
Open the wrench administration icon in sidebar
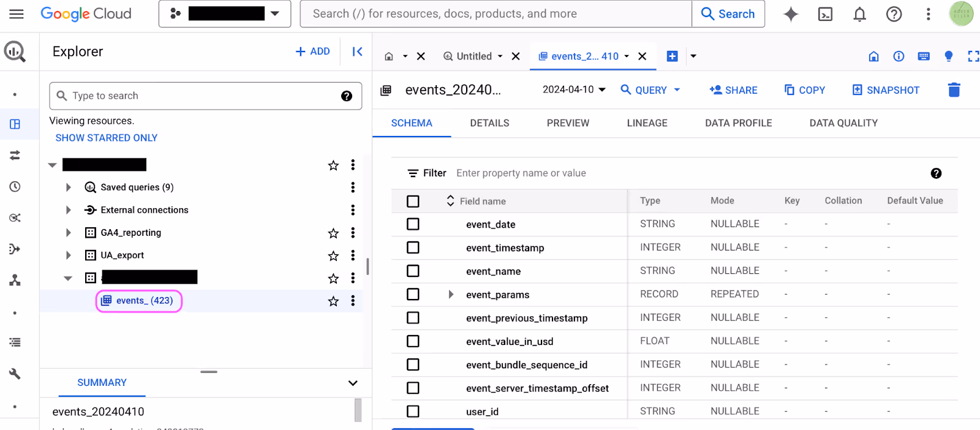tap(15, 374)
